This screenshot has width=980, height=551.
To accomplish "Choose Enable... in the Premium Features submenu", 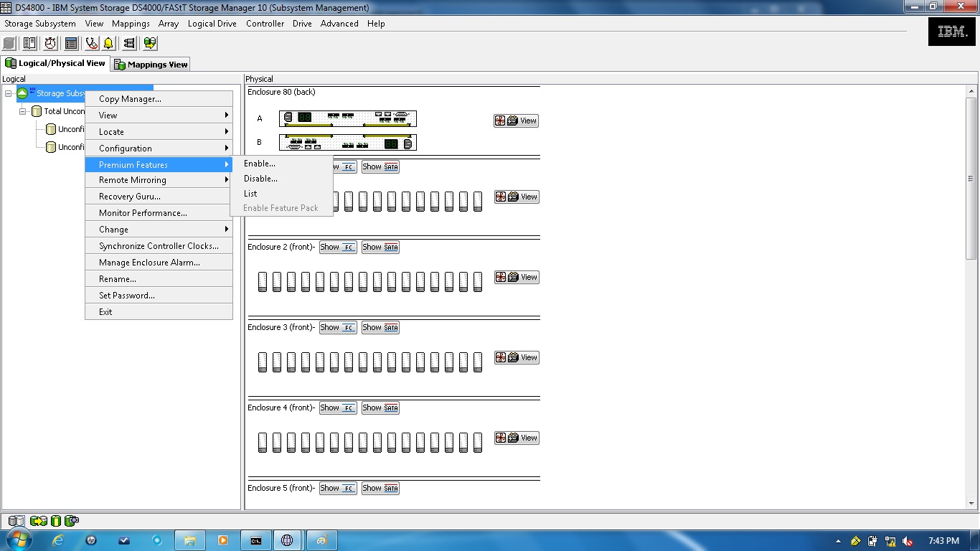I will [x=281, y=164].
